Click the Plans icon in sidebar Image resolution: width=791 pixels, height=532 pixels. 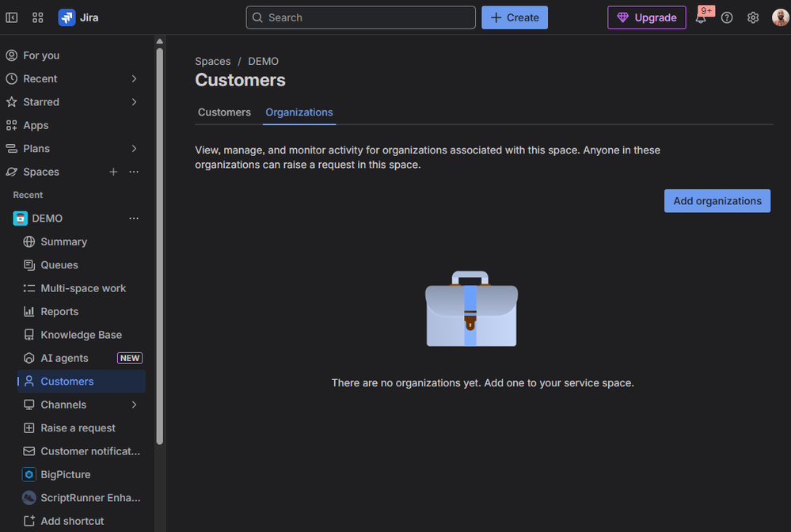pyautogui.click(x=12, y=148)
